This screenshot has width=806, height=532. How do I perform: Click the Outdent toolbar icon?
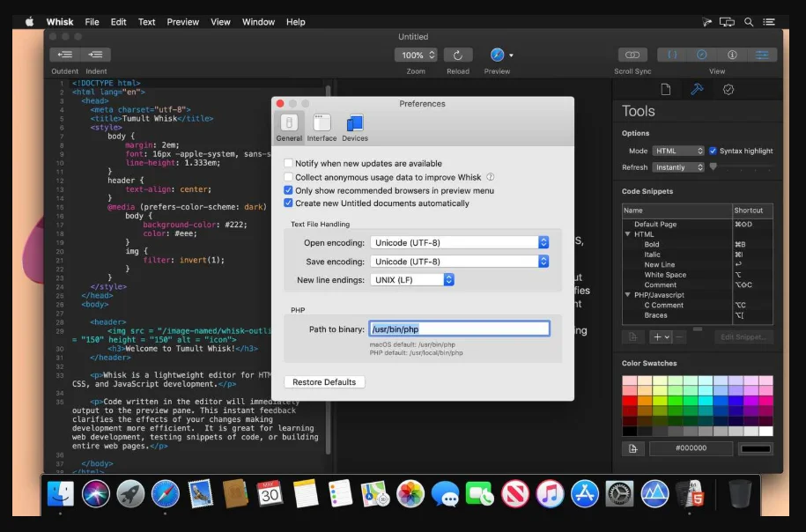click(65, 55)
